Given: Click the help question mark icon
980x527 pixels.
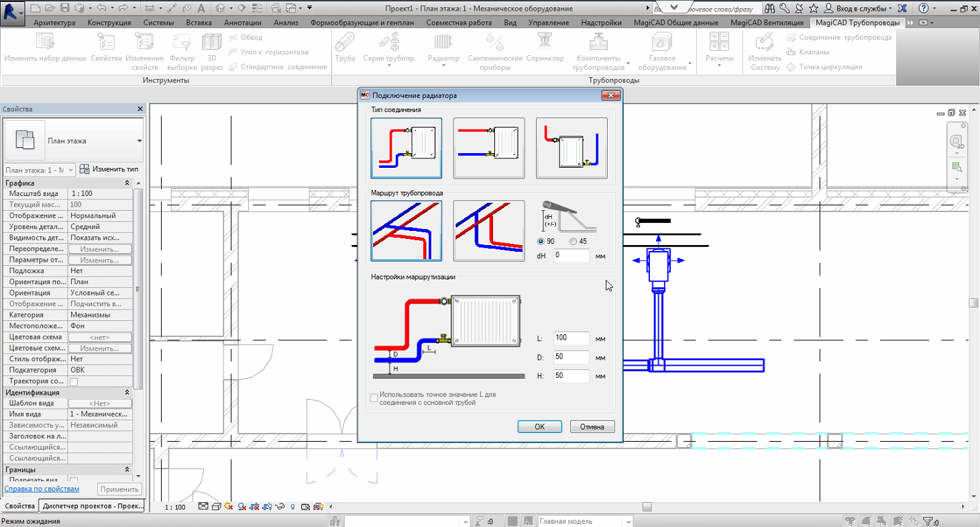Looking at the screenshot, I should (924, 8).
